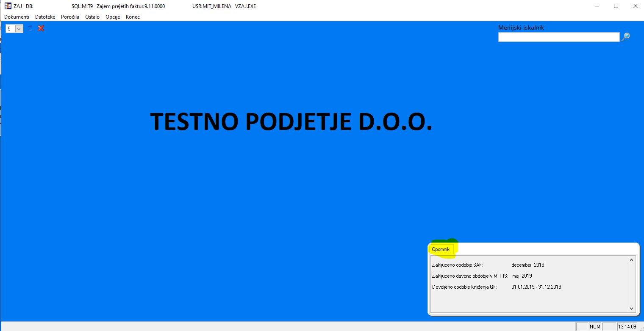
Task: Click 'USR:MIT_MILENA' text in title bar
Action: tap(211, 6)
